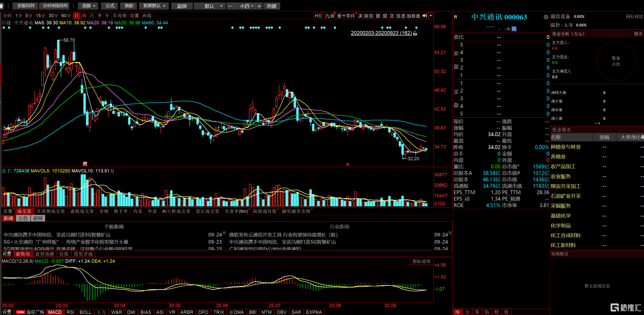Click the 指标说明 button in MACD panel
This screenshot has height=315, width=644.
[x=421, y=261]
